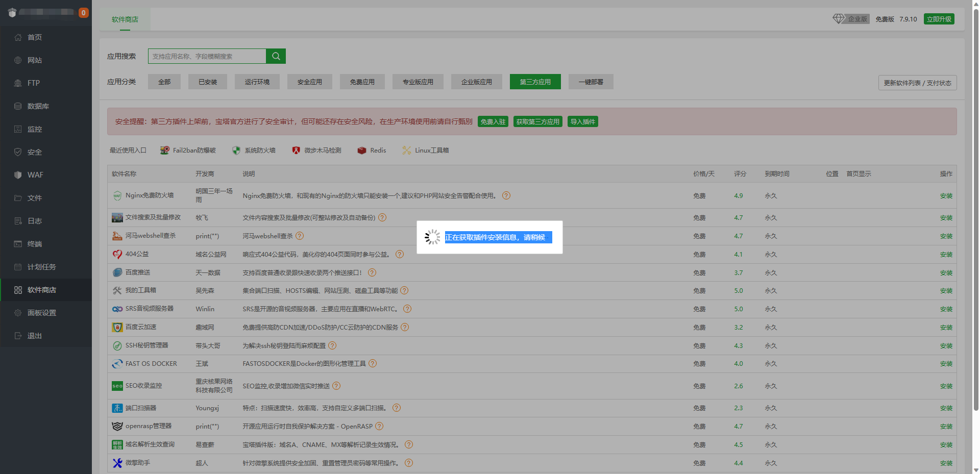Screen dimensions: 980x474
Task: Select the 免费应用 category filter
Action: click(362, 82)
